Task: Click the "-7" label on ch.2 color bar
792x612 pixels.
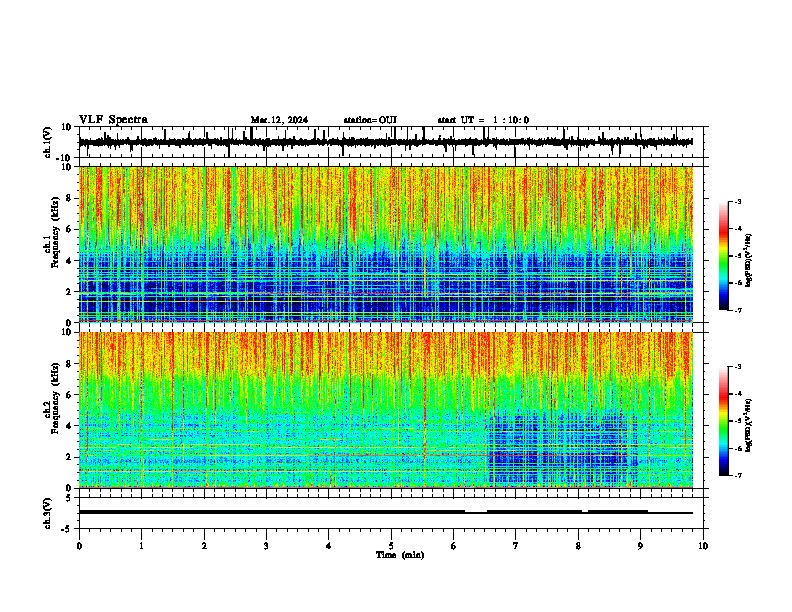Action: click(x=738, y=475)
